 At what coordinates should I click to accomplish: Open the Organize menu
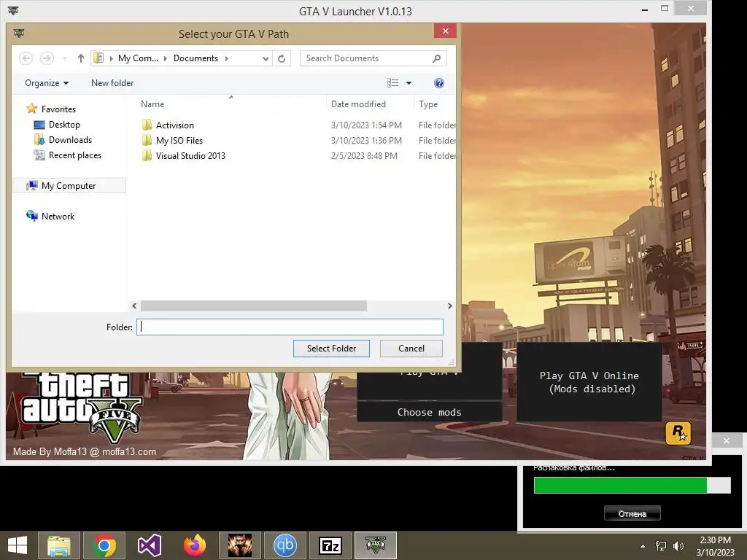pyautogui.click(x=47, y=83)
